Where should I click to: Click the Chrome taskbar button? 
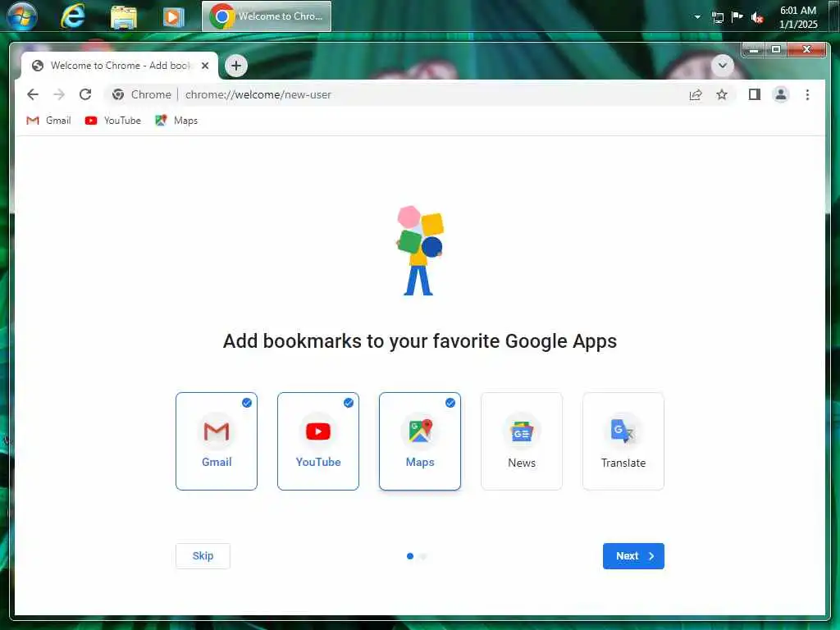267,16
